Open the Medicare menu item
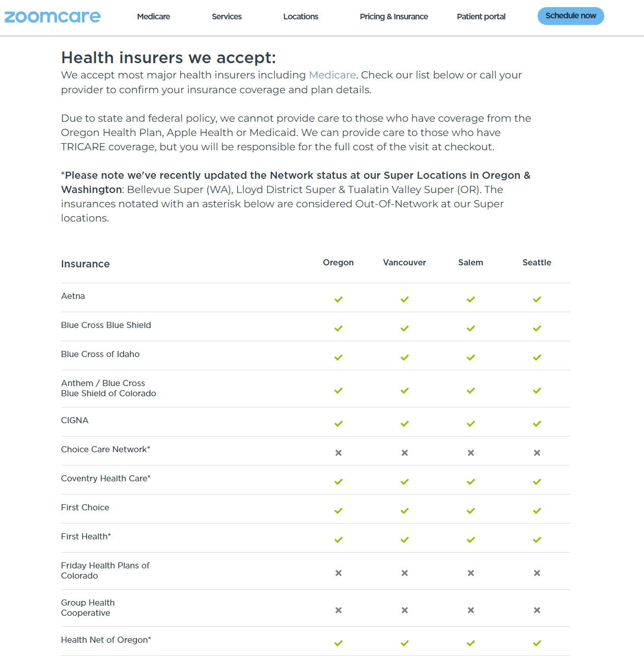Image resolution: width=644 pixels, height=656 pixels. (153, 17)
